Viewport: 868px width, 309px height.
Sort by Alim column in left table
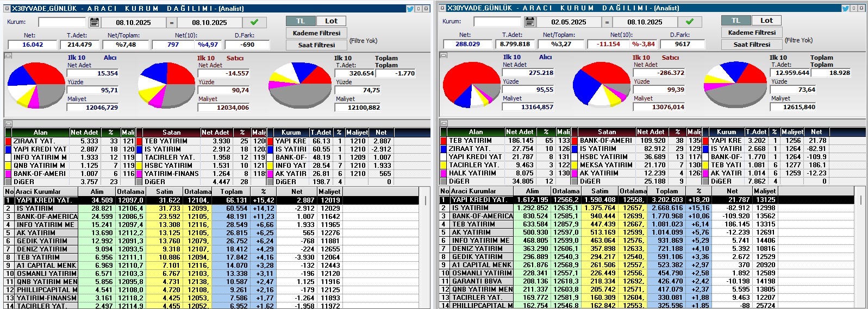97,192
